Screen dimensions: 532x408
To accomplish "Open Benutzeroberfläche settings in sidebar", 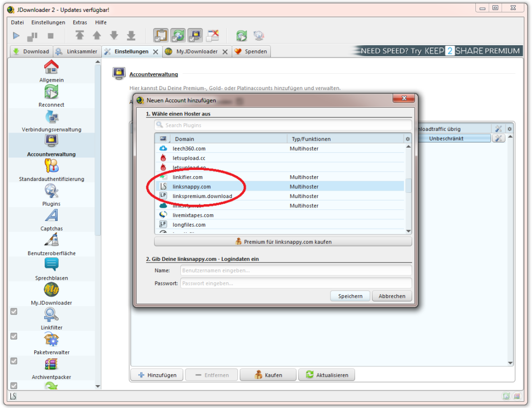I will (x=51, y=244).
